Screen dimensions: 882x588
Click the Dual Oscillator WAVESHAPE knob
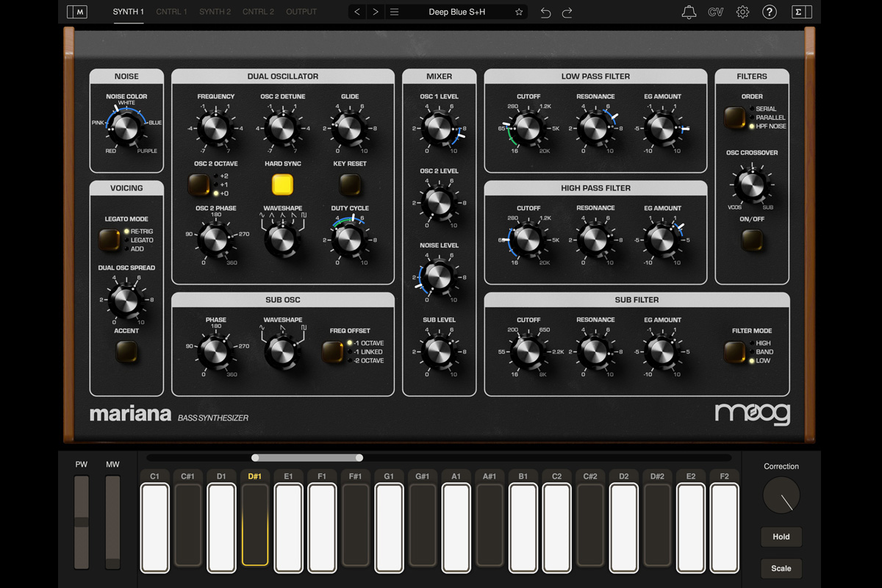[x=282, y=240]
